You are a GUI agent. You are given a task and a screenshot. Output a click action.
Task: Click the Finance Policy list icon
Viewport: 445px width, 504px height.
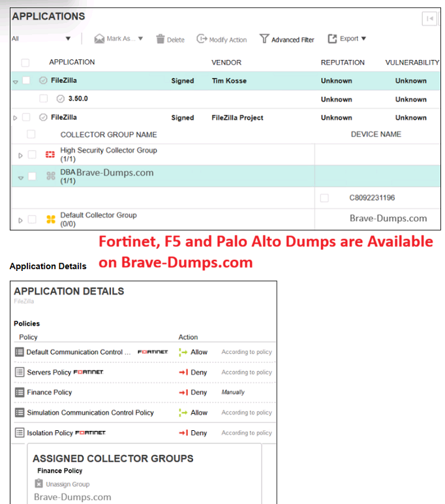[x=19, y=392]
